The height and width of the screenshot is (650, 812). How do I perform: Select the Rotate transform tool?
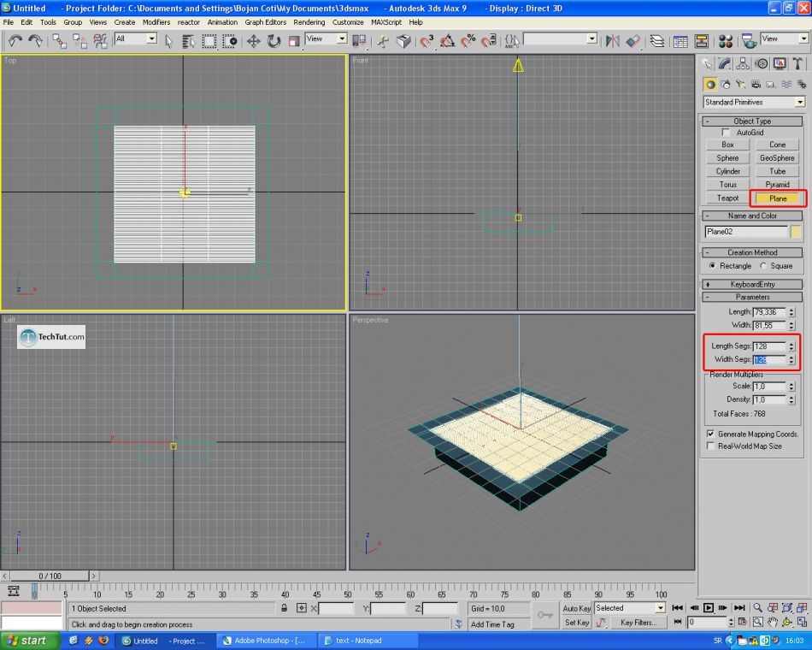tap(274, 40)
